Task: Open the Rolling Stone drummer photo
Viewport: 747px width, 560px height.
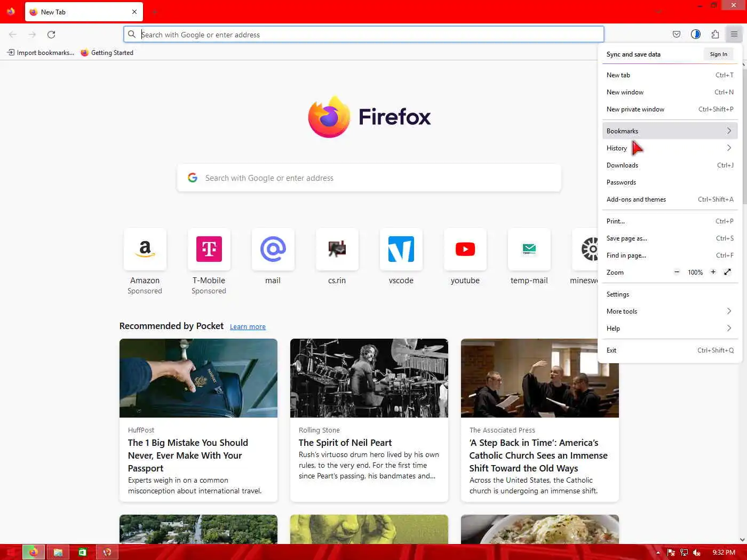Action: click(x=369, y=378)
